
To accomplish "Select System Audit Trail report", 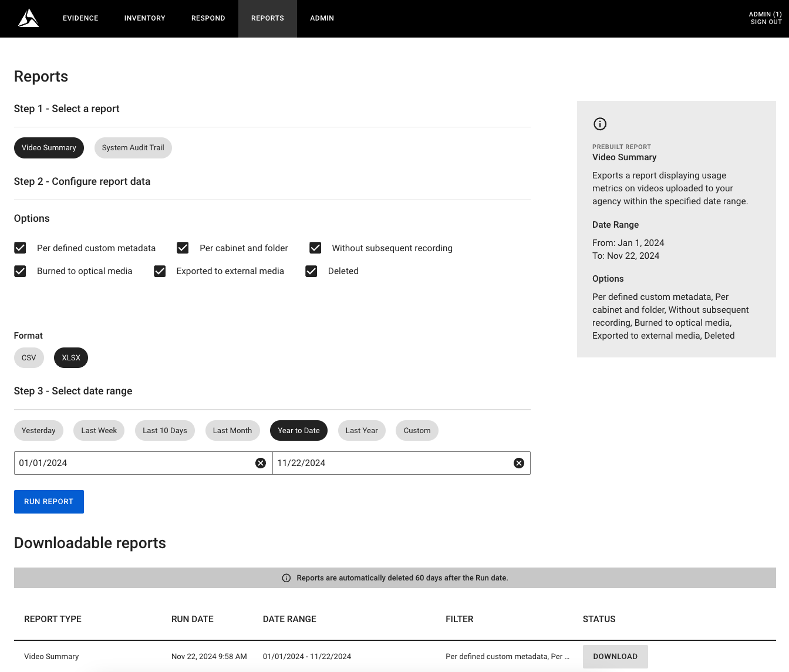I will (133, 148).
